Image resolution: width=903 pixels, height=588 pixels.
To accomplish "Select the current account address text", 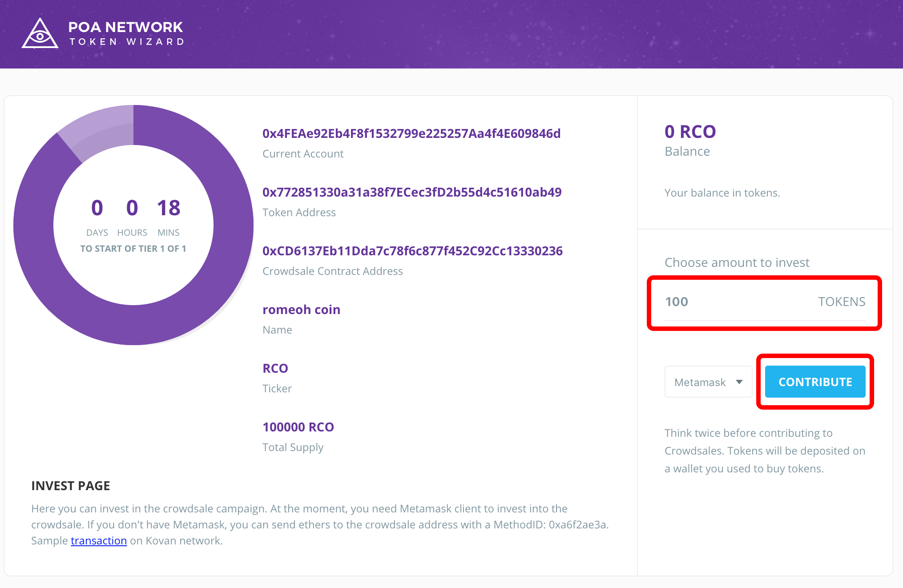I will pos(411,133).
